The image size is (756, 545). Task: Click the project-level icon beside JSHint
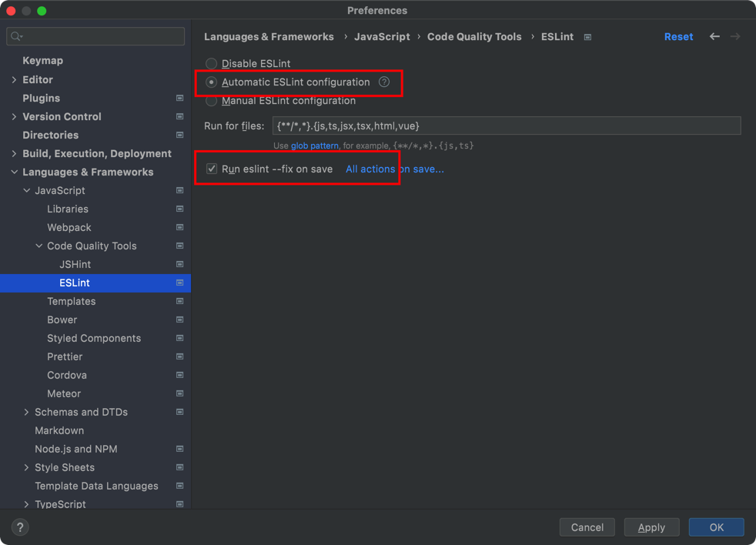[x=180, y=264]
